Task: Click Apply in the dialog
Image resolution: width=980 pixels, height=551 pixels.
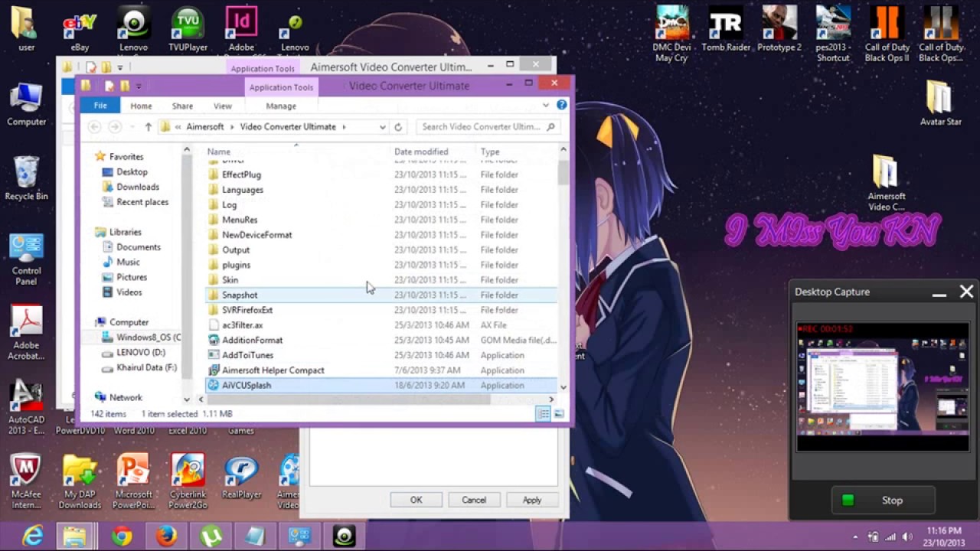Action: click(x=532, y=500)
